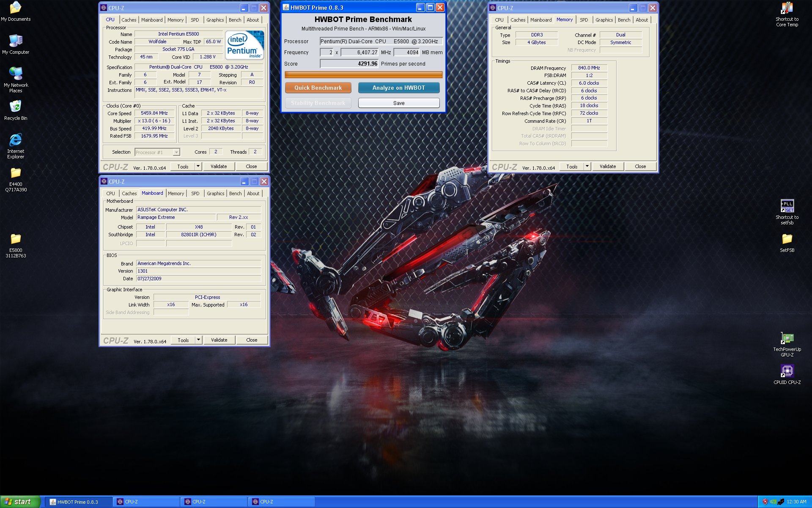This screenshot has width=812, height=508.
Task: Click BIOS date 07/27/2009
Action: coord(198,279)
